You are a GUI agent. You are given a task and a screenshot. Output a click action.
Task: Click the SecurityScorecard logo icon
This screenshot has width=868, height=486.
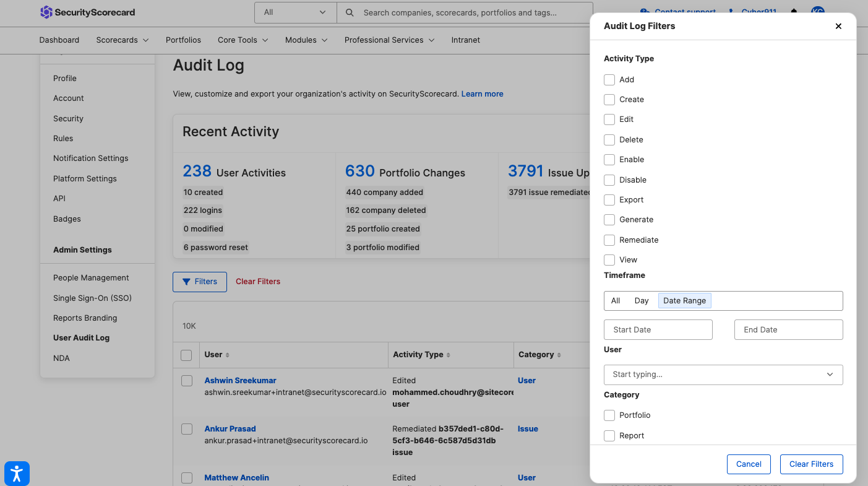[47, 12]
